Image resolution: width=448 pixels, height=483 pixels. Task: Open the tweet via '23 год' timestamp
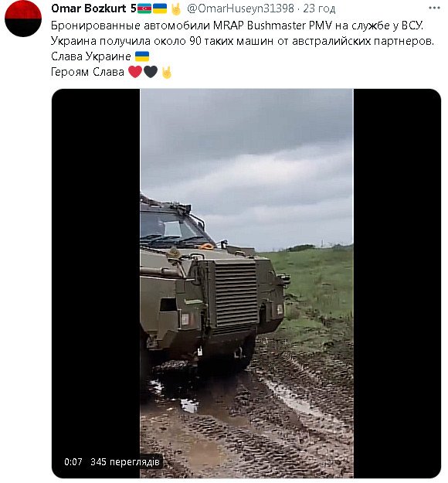319,9
